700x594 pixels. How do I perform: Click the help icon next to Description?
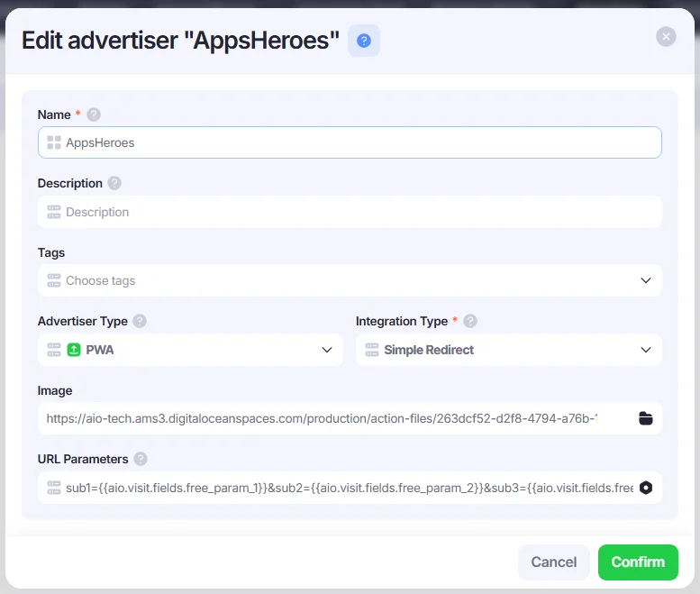pos(114,183)
